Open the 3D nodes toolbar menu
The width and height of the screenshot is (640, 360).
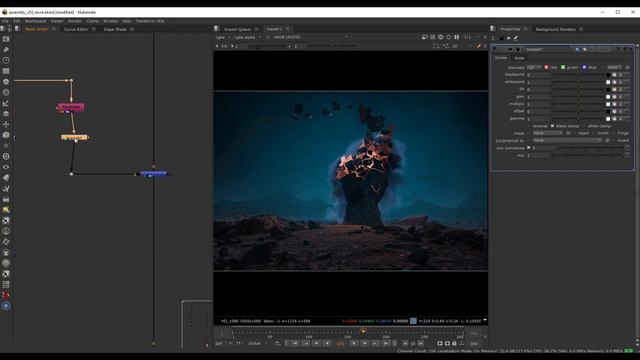pos(6,135)
